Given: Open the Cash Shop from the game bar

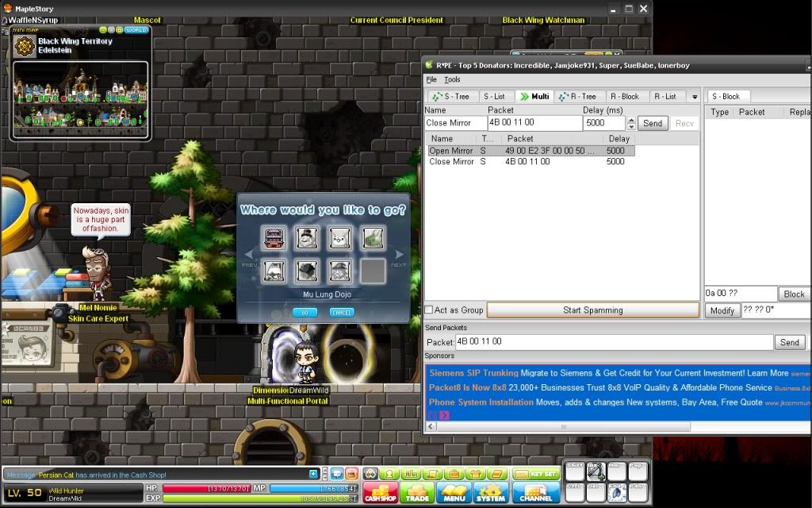Looking at the screenshot, I should coord(381,492).
